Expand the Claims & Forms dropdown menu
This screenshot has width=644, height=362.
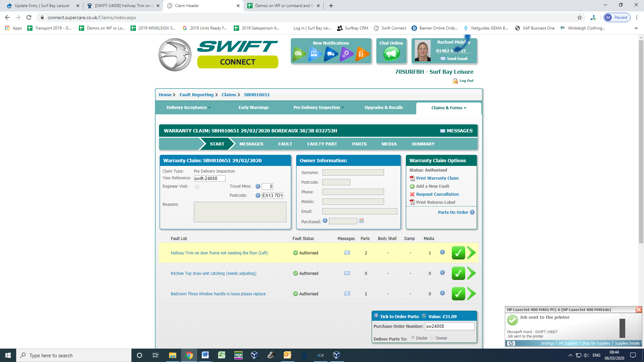[x=448, y=108]
